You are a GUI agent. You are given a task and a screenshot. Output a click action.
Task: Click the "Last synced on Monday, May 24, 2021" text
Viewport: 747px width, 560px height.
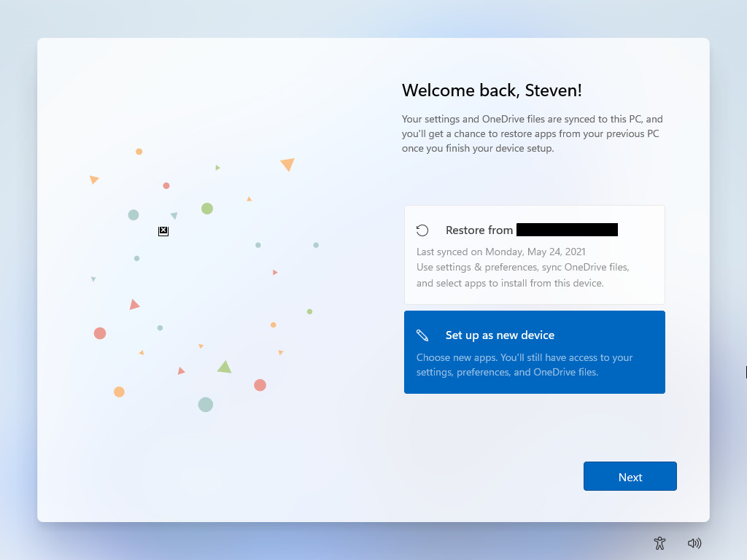[500, 252]
